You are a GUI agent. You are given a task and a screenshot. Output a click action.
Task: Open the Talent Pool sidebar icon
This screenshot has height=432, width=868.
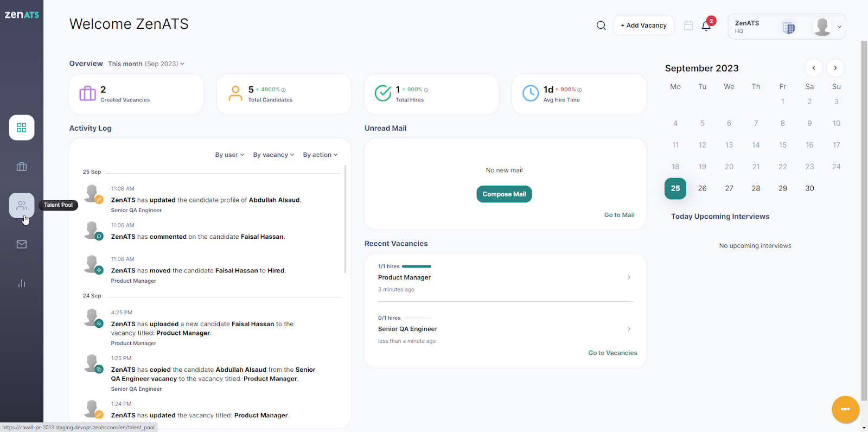pos(22,205)
